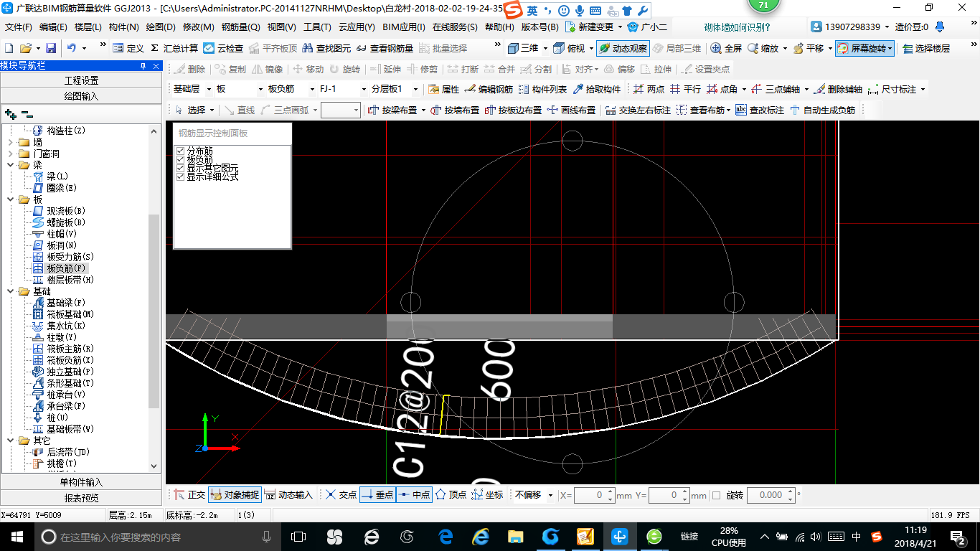The width and height of the screenshot is (980, 551).
Task: Click 删除辅轴 delete auxiliary axis
Action: (x=838, y=89)
